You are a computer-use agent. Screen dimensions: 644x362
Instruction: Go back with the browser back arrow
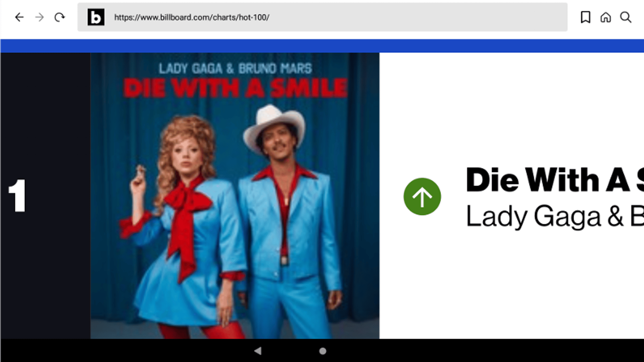19,17
